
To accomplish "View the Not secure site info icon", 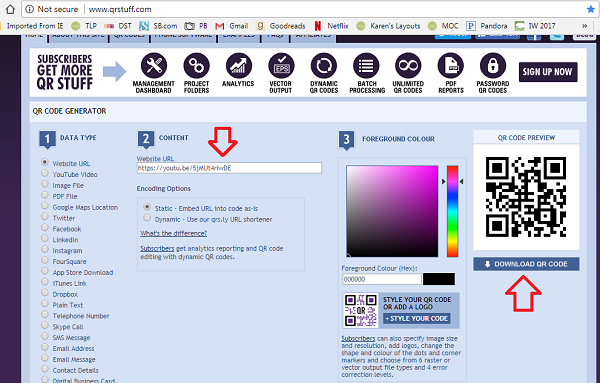I will coord(29,9).
